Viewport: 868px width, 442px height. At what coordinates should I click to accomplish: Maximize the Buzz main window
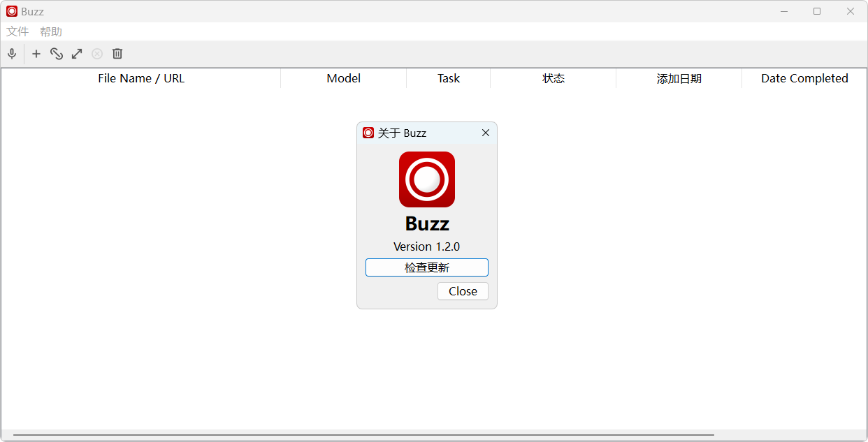(x=817, y=11)
